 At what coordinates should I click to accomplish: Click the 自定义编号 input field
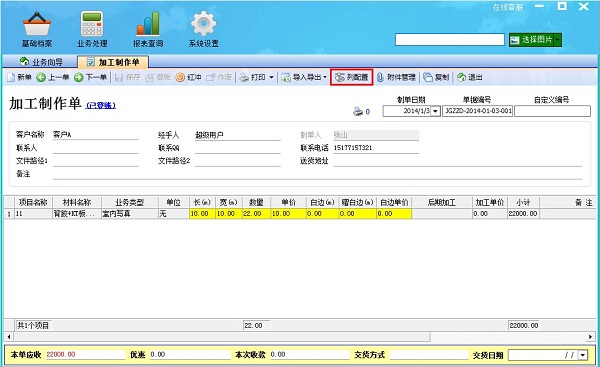point(552,111)
